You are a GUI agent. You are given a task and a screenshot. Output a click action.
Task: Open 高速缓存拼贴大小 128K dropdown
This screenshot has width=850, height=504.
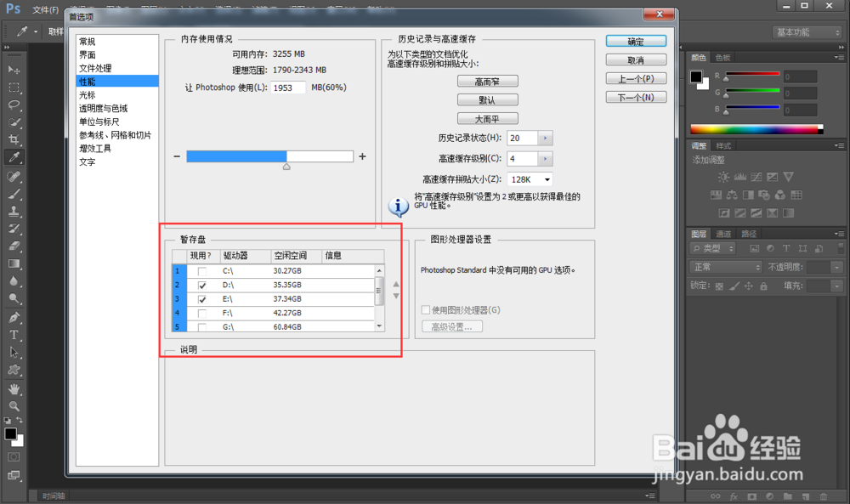[530, 179]
